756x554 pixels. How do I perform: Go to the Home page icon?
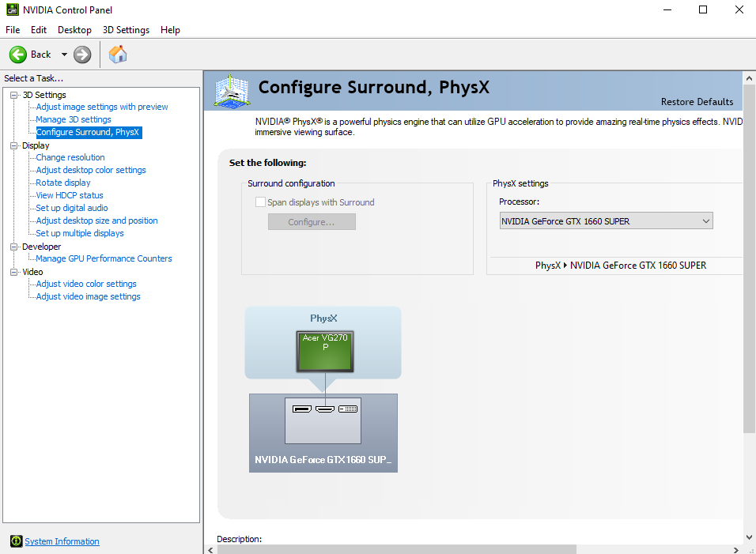pos(118,55)
